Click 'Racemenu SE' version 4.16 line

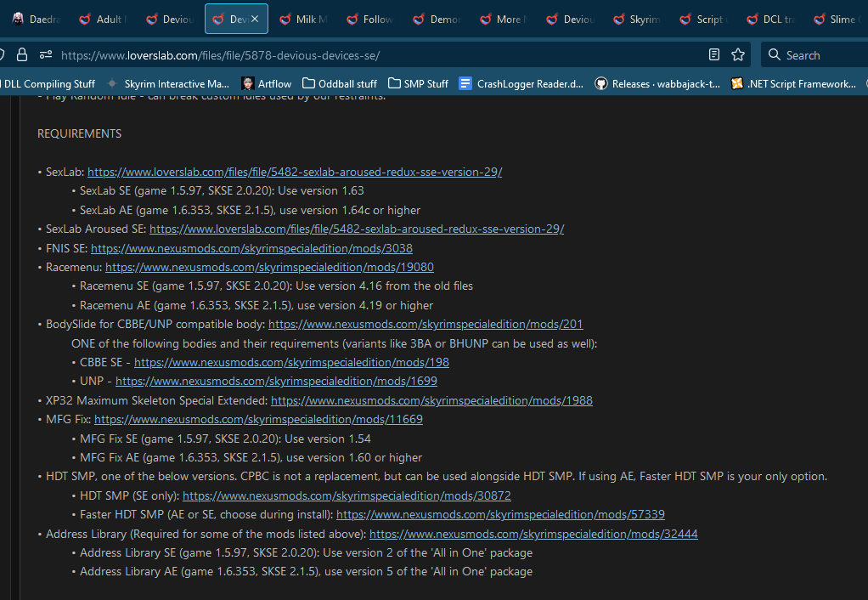pos(276,286)
